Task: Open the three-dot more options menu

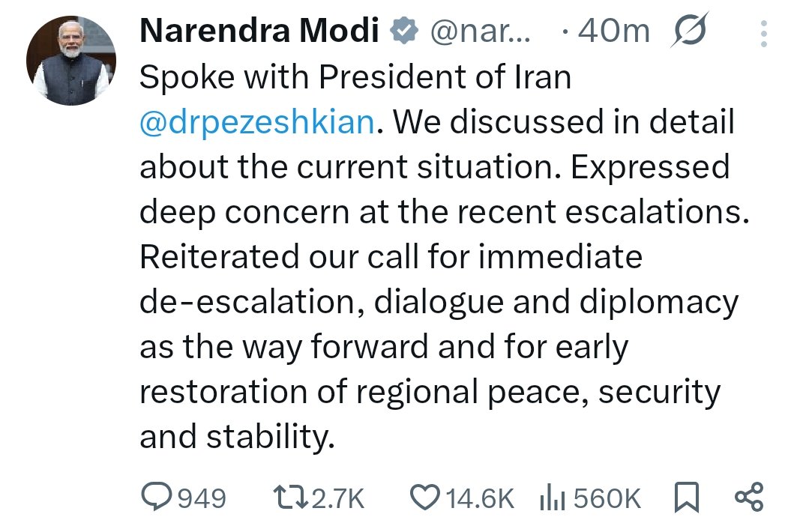Action: point(764,34)
